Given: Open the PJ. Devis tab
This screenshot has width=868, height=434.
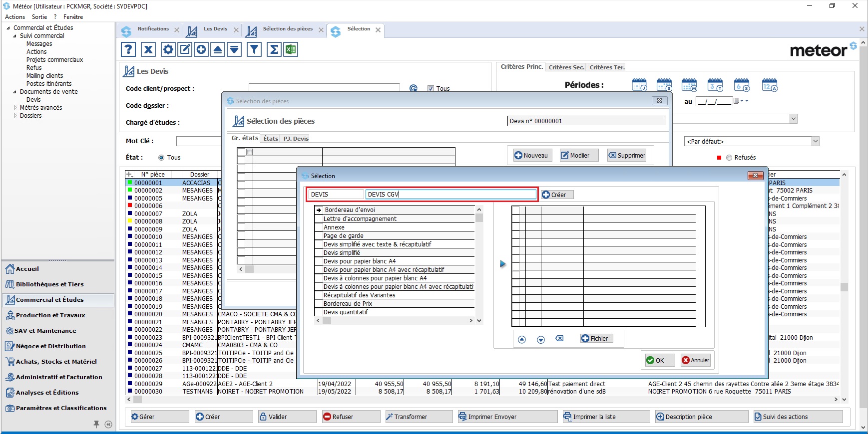Looking at the screenshot, I should pyautogui.click(x=296, y=139).
